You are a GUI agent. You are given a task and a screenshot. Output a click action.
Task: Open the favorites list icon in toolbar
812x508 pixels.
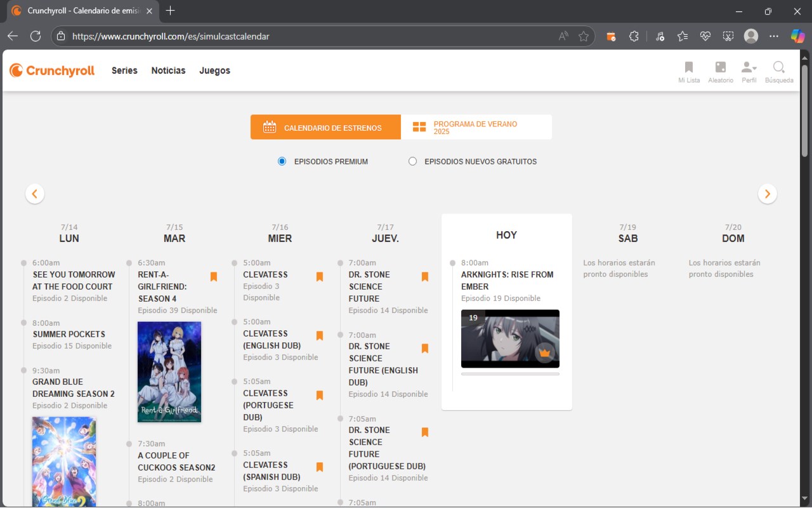tap(683, 36)
